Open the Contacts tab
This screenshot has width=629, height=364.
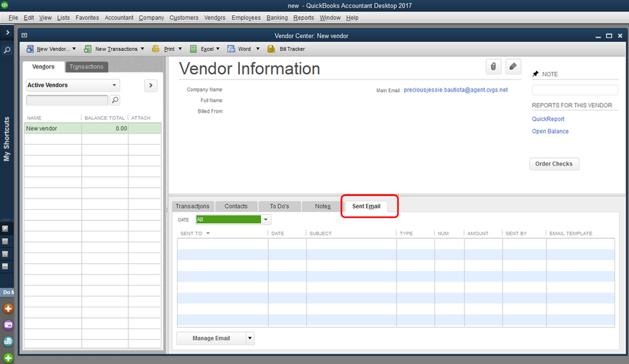click(236, 207)
